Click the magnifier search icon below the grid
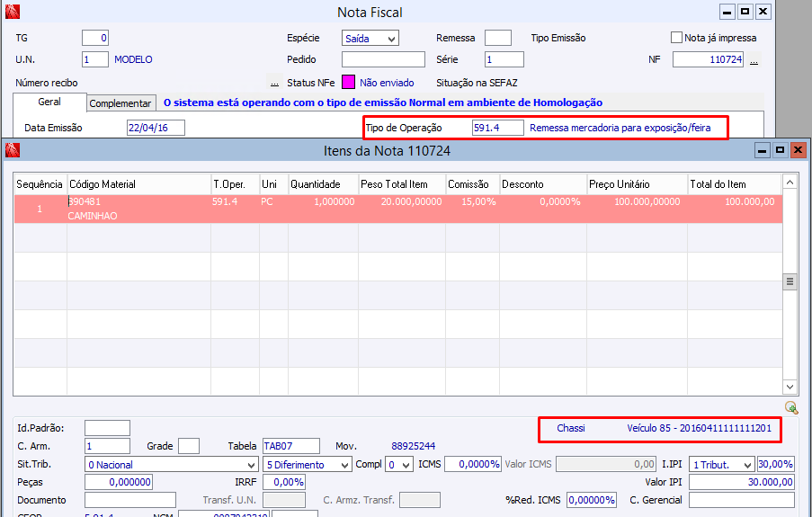812x517 pixels. (790, 407)
